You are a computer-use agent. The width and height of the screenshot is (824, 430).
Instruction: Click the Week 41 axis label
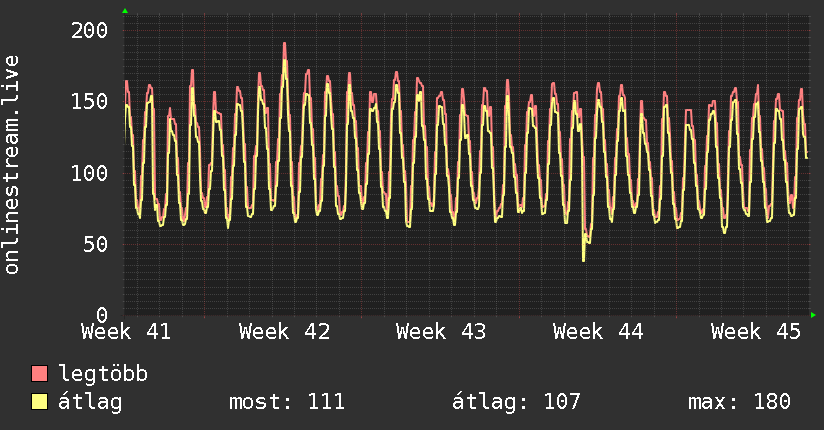pos(126,332)
